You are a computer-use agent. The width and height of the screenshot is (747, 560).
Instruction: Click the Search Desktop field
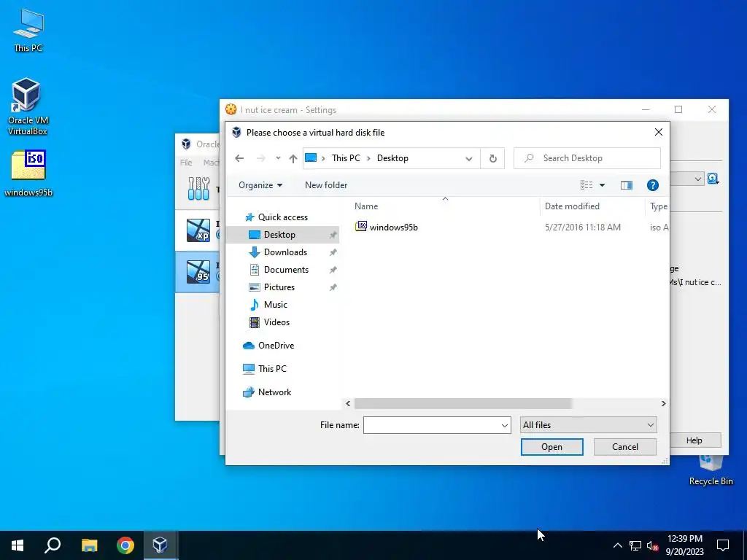point(587,158)
